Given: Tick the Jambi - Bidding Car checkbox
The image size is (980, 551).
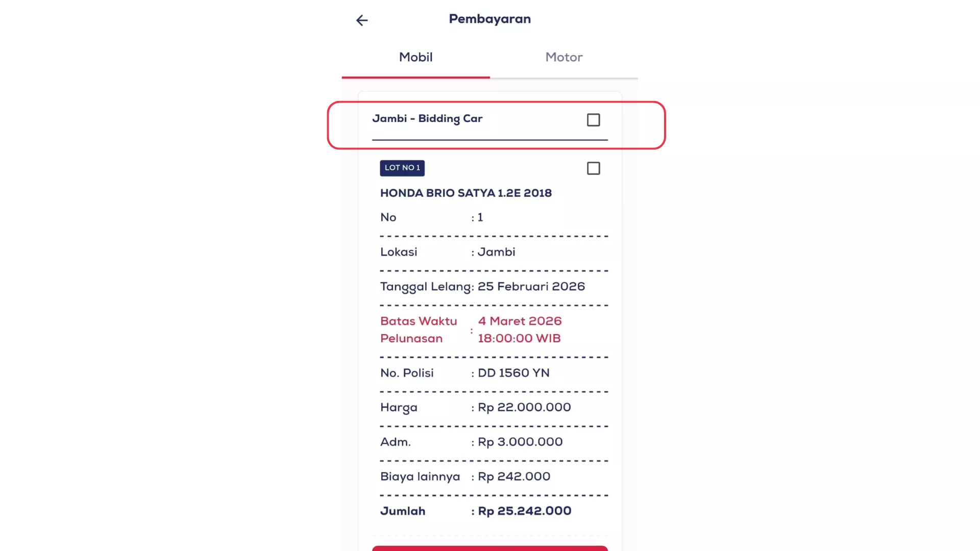Looking at the screenshot, I should click(593, 120).
